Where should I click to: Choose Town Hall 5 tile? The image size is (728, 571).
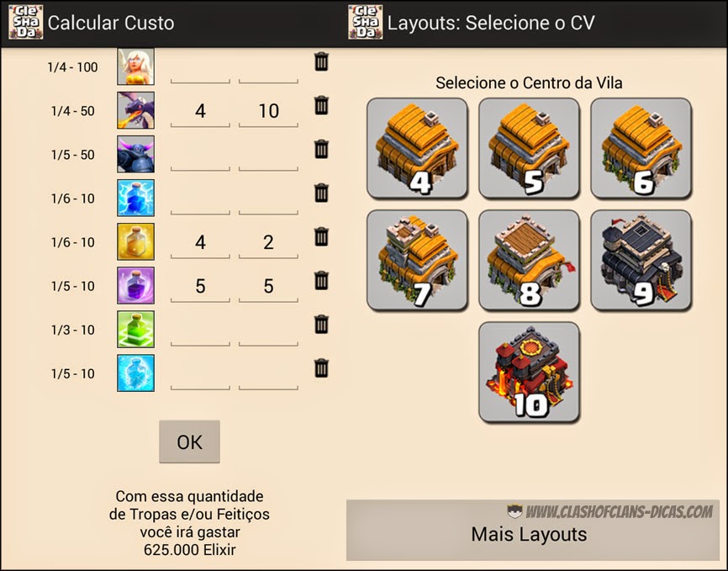529,148
